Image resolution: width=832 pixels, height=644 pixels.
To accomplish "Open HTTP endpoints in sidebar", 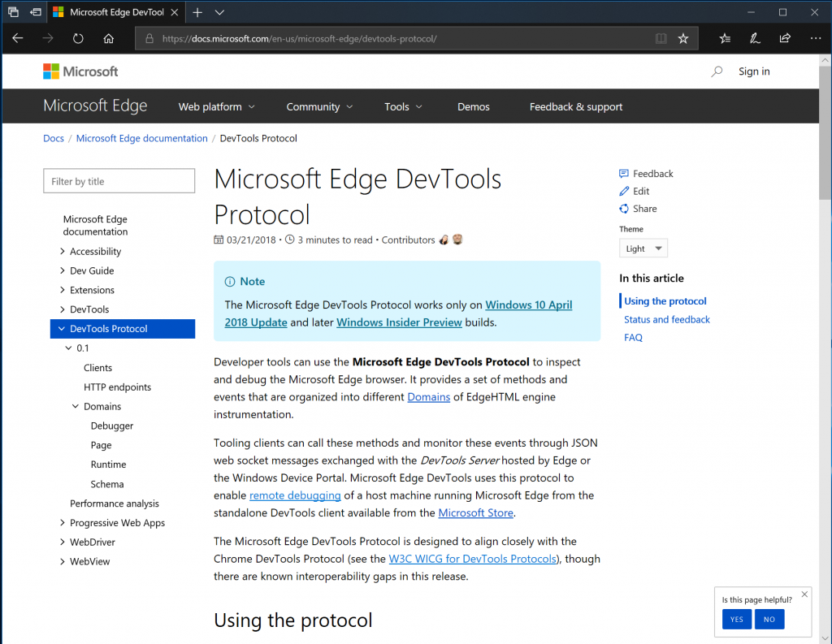I will pyautogui.click(x=117, y=387).
